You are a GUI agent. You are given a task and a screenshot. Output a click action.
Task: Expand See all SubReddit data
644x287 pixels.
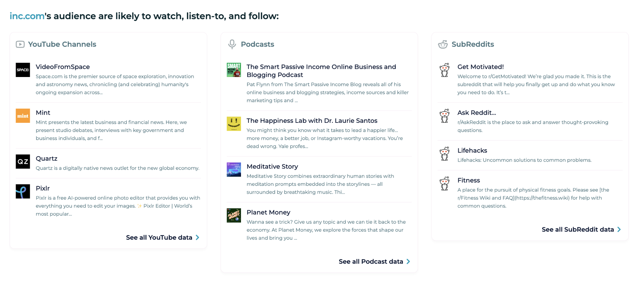581,230
